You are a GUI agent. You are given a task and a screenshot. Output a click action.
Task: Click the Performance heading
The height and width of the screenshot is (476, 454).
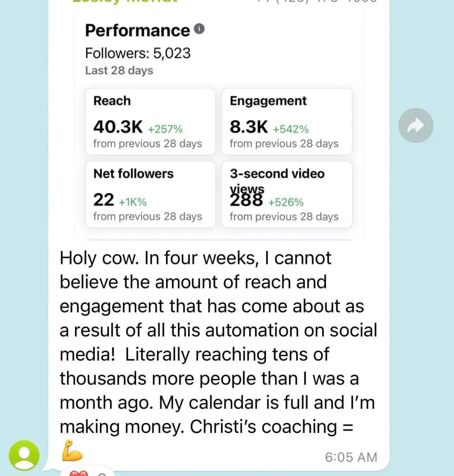pyautogui.click(x=137, y=31)
